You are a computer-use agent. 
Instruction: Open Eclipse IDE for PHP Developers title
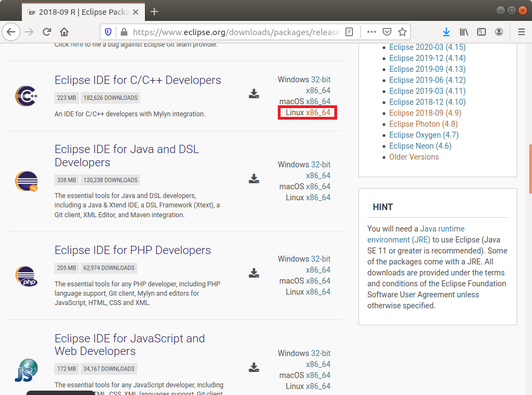coord(133,250)
